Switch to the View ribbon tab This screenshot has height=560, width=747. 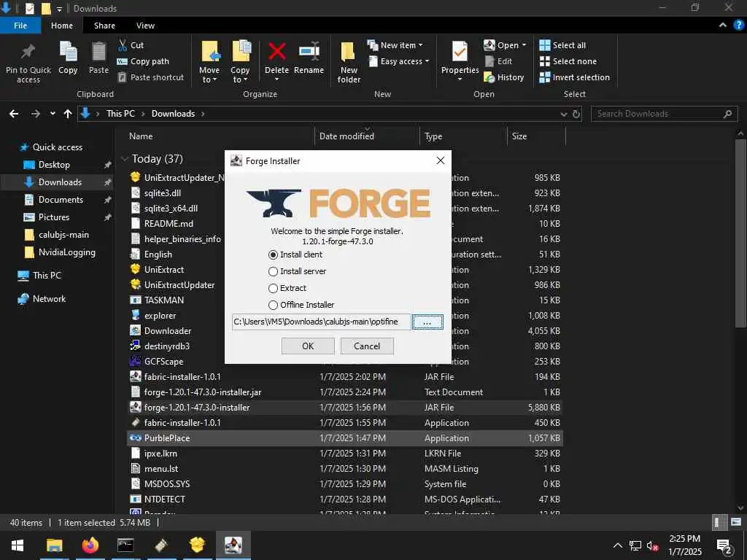145,26
